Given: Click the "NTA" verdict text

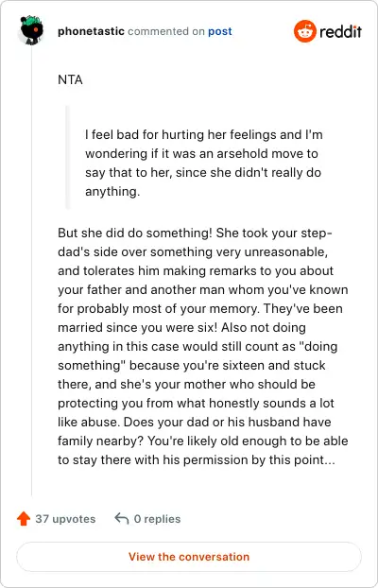Looking at the screenshot, I should [70, 79].
